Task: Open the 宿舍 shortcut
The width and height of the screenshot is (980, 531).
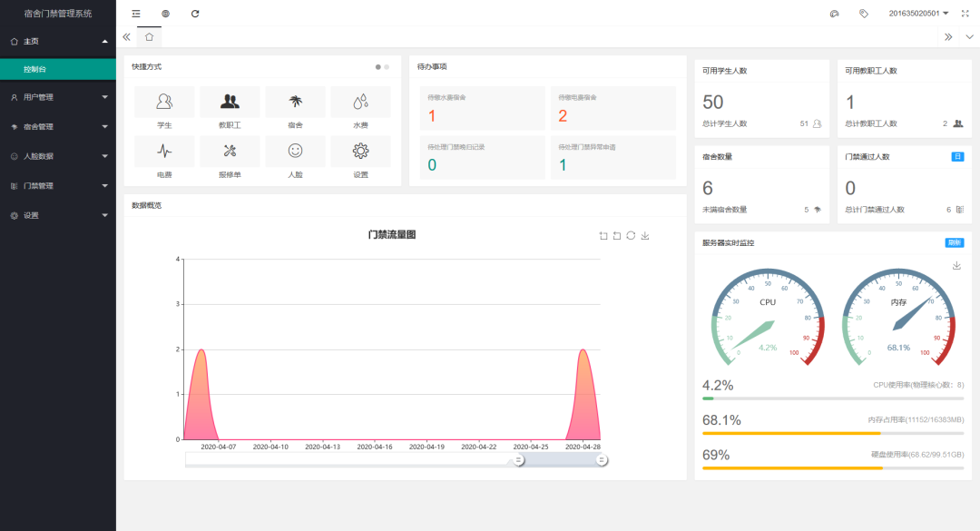Action: (x=296, y=108)
